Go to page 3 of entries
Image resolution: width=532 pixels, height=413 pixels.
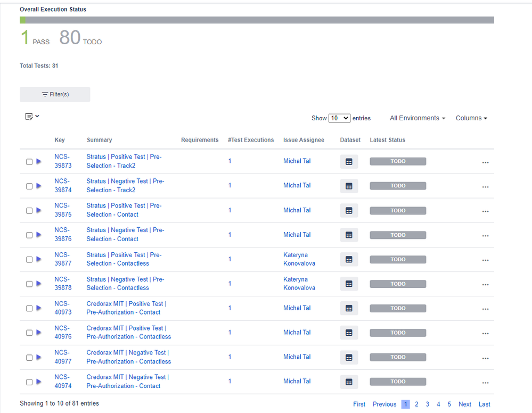tap(428, 404)
